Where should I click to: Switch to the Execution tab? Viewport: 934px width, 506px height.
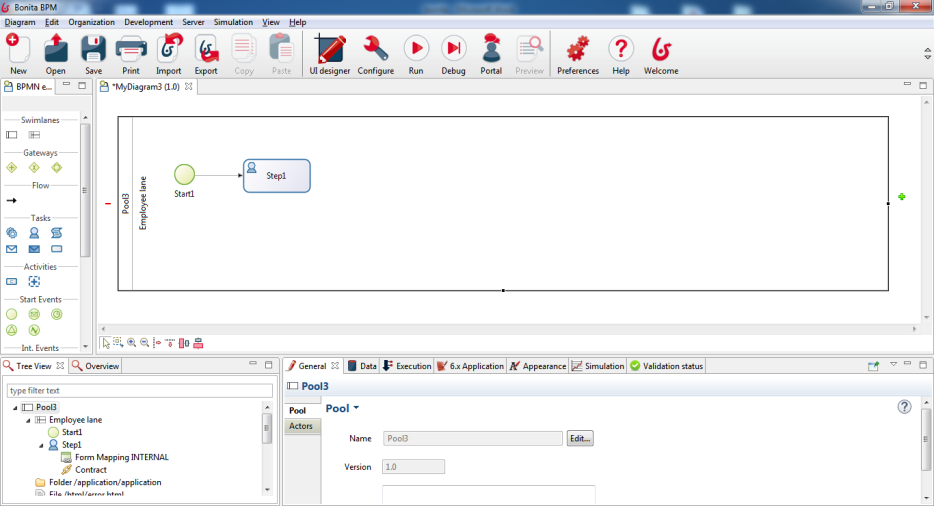407,366
